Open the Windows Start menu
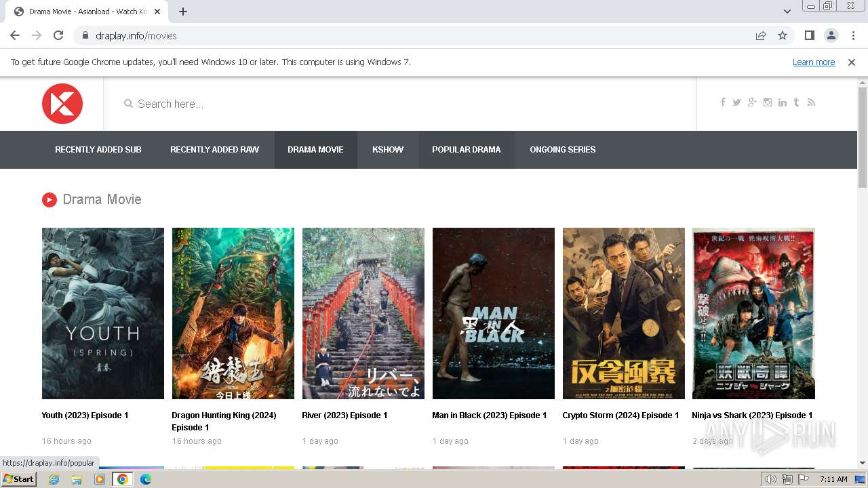 tap(19, 479)
